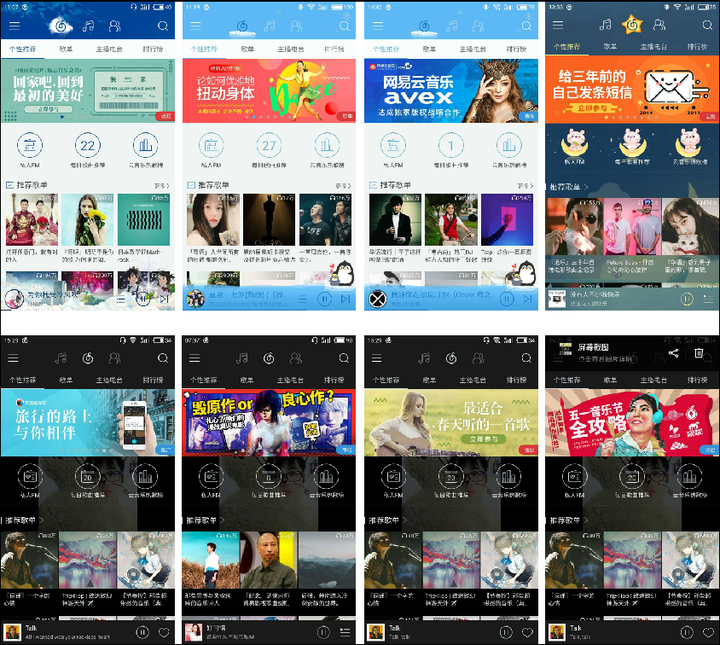Expand 推荐歌单 chevron on the 毁原作 screen
Viewport: 720px width, 645px height.
point(222,520)
